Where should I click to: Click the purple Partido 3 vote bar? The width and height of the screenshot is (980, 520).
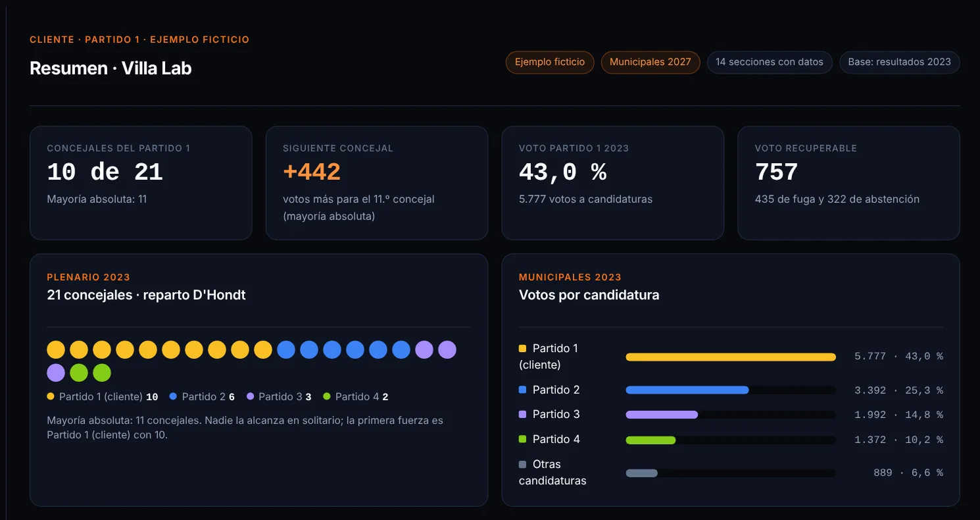pyautogui.click(x=662, y=415)
